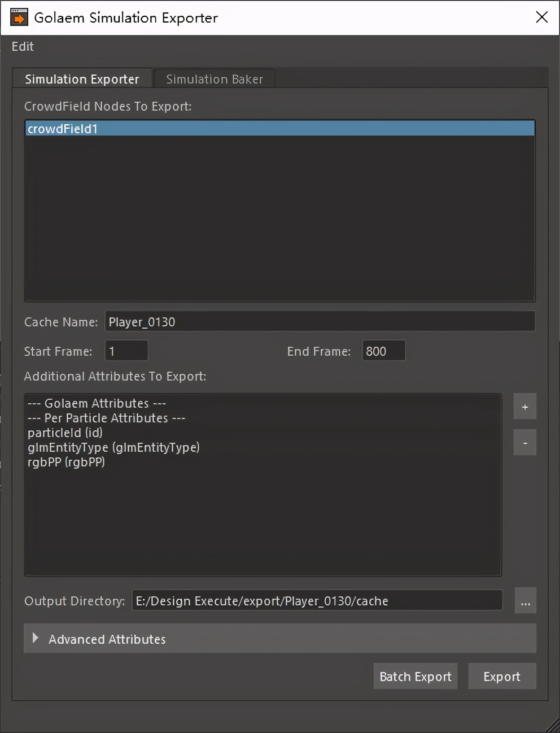Click the End Frame value field

point(383,351)
